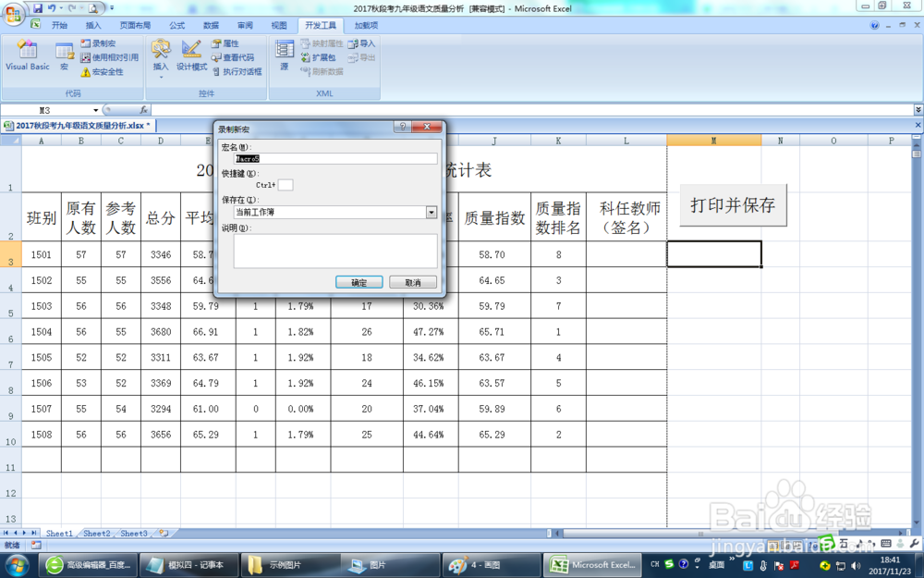Go to first sheet navigation arrow

[6, 534]
